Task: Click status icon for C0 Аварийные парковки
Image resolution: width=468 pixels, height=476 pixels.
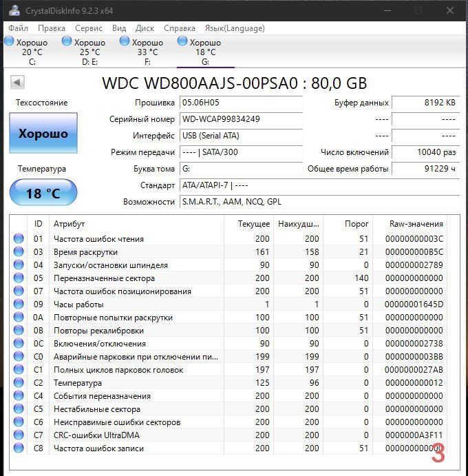Action: click(x=19, y=356)
